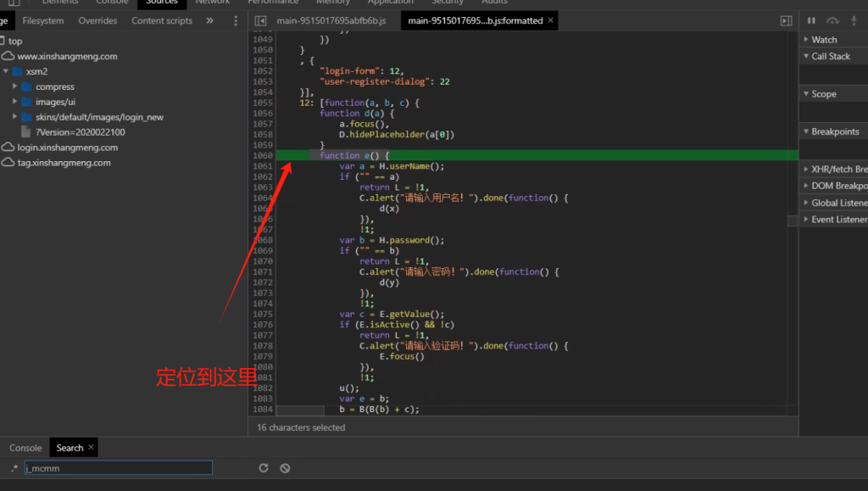This screenshot has height=491, width=868.
Task: Toggle the file navigator sidebar icon
Action: [x=260, y=21]
